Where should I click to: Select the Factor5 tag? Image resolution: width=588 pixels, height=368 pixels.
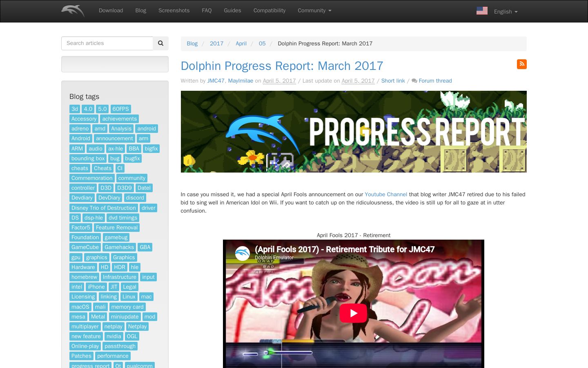coord(81,228)
